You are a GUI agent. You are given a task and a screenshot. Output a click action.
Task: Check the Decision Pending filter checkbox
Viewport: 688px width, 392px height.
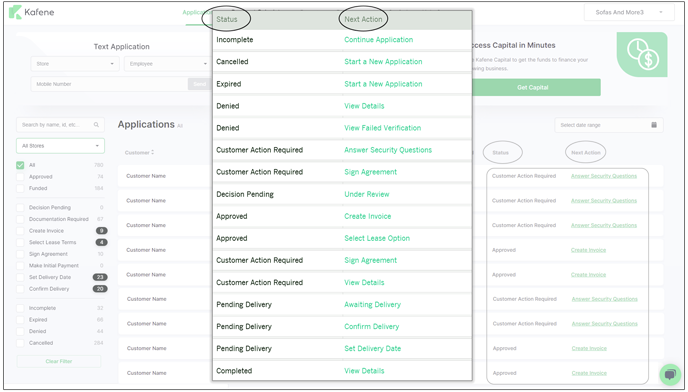[x=20, y=208]
